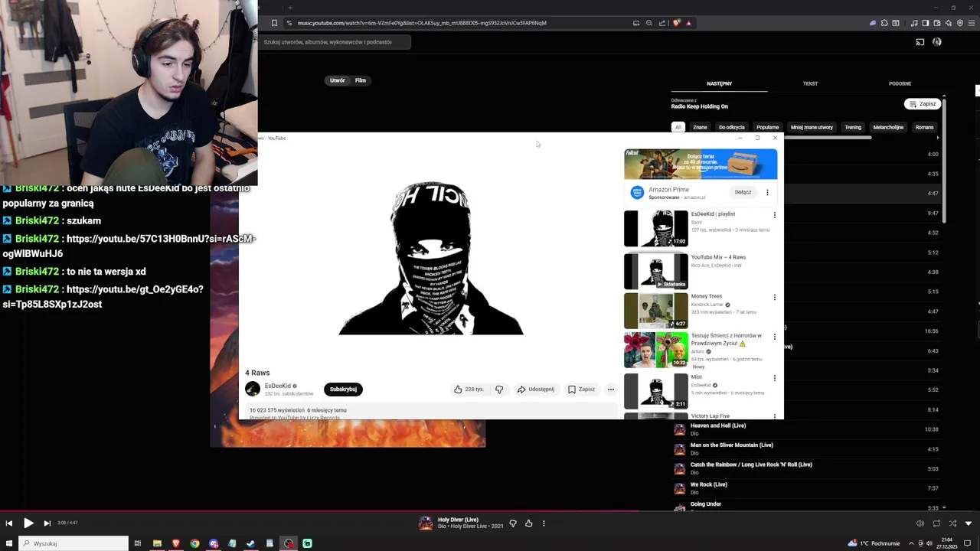Open the media control music-note icon
Screen dimensions: 980x551
913,23
